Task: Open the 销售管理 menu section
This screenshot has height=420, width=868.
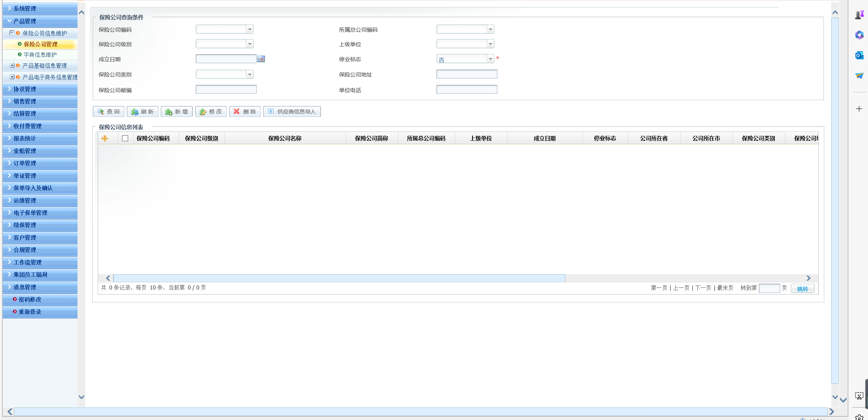Action: click(40, 101)
